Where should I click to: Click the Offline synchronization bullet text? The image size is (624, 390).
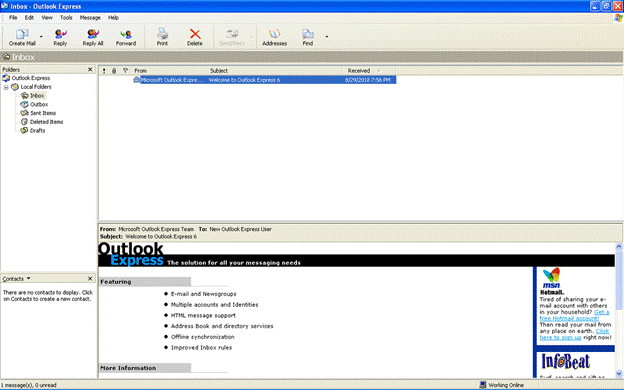(203, 337)
